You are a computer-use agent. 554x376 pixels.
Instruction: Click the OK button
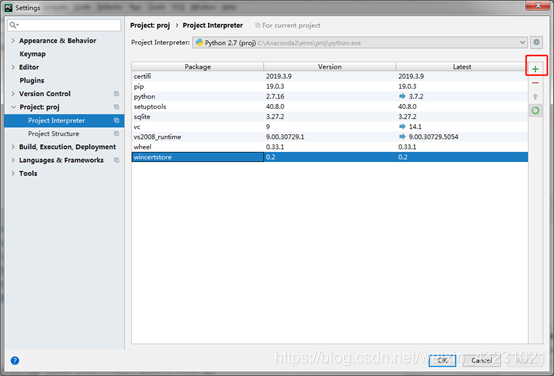click(442, 360)
